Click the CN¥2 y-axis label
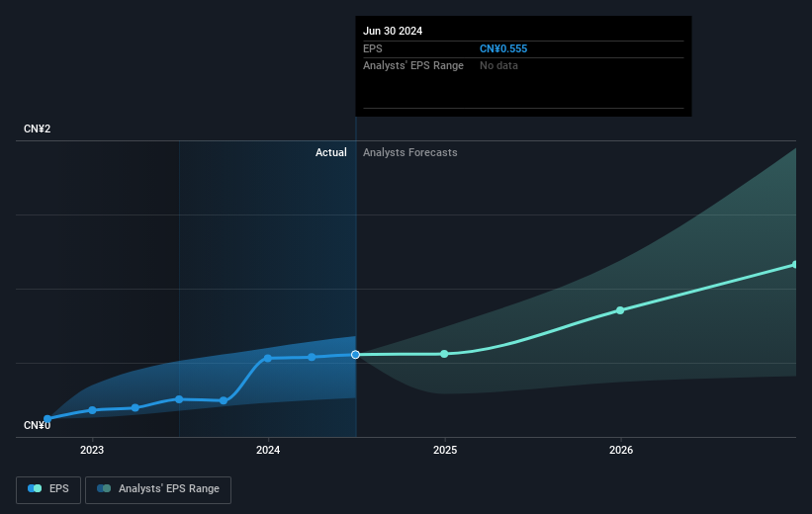Screen dimensions: 812x514 (x=38, y=128)
